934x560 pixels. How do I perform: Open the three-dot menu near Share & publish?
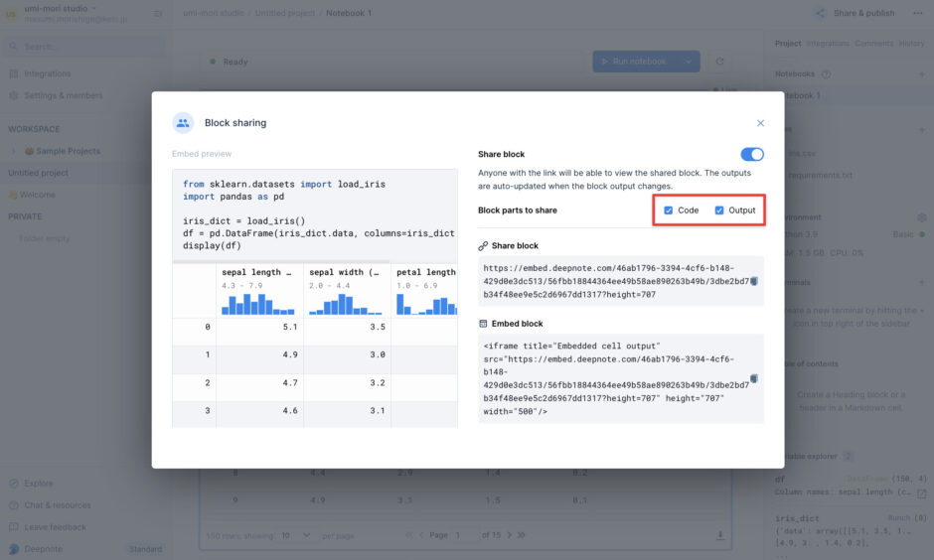[916, 13]
